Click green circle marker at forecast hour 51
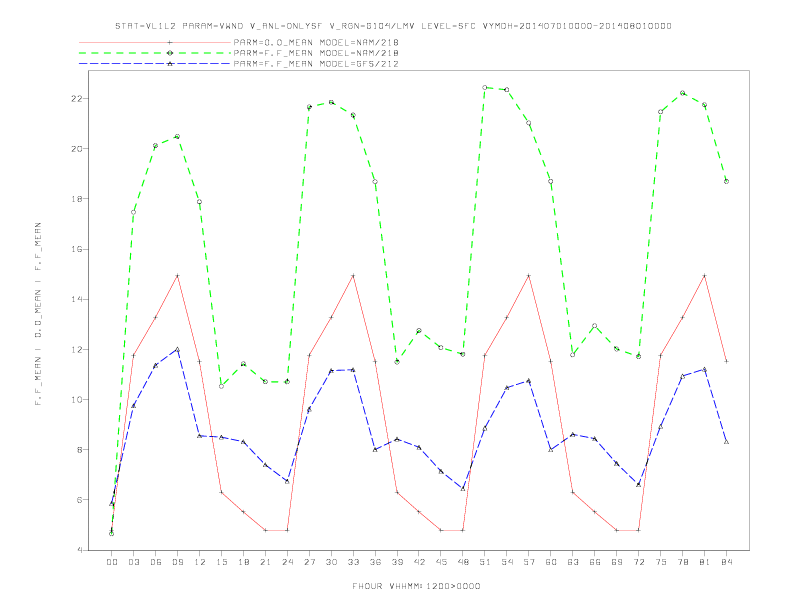The image size is (792, 612). click(485, 87)
